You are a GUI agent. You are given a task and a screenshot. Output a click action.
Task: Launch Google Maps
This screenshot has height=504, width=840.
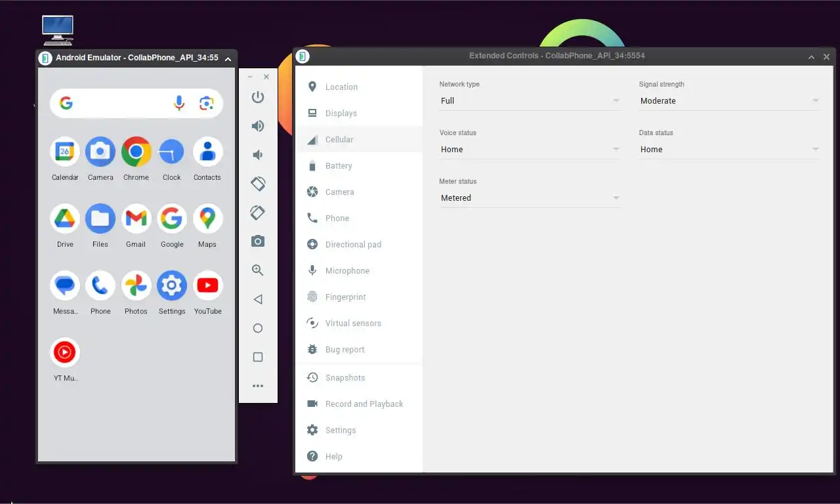tap(207, 219)
